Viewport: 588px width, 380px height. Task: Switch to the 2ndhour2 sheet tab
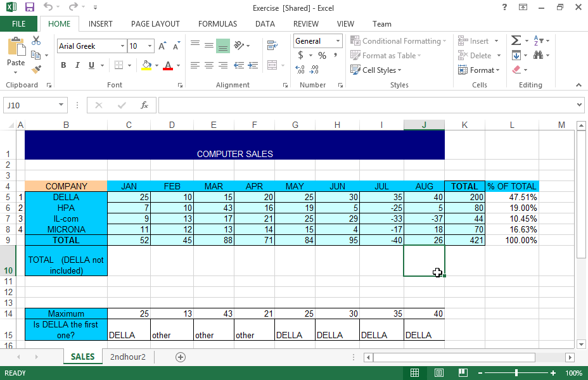click(127, 357)
